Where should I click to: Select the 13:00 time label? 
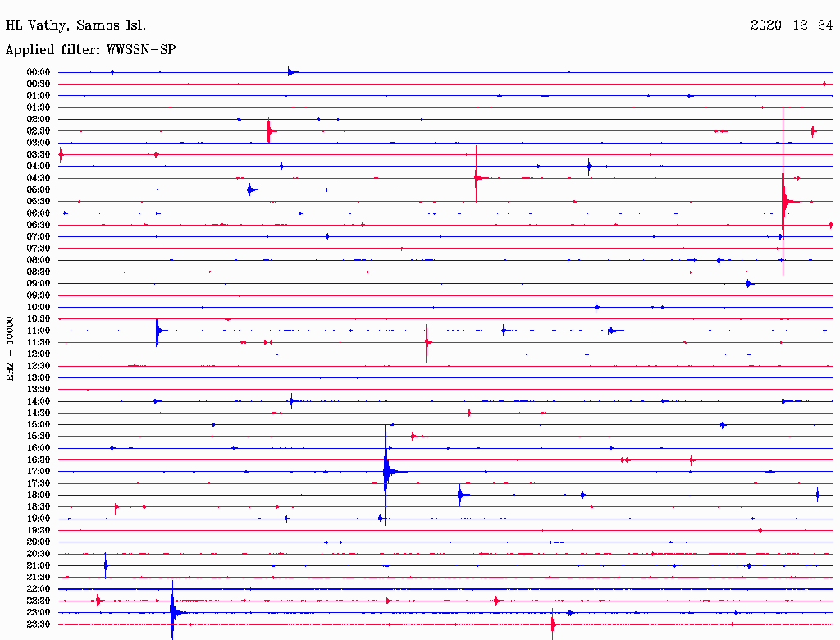point(39,378)
